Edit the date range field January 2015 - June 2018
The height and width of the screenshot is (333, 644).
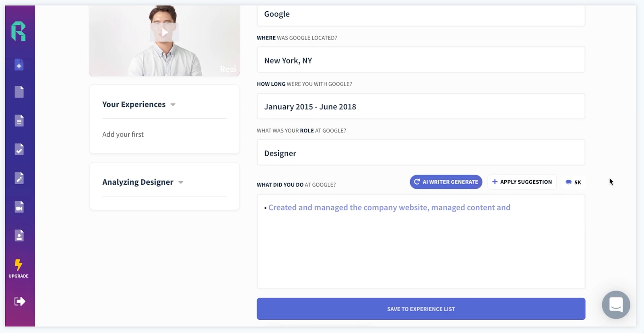(x=421, y=106)
